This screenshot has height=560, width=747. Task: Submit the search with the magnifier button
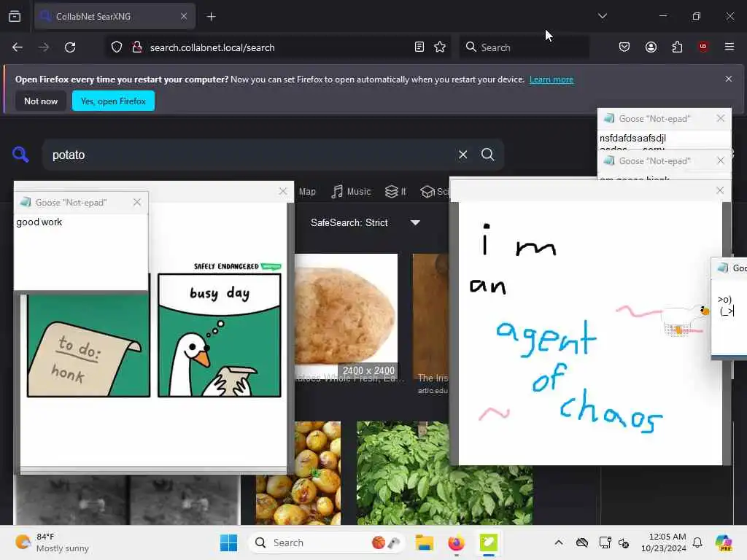487,155
